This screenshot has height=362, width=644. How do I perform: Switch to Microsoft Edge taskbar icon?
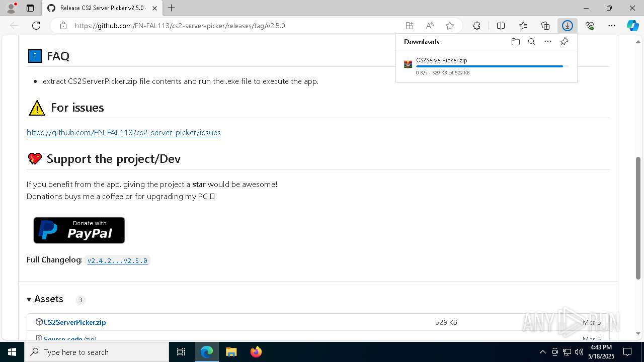point(207,352)
